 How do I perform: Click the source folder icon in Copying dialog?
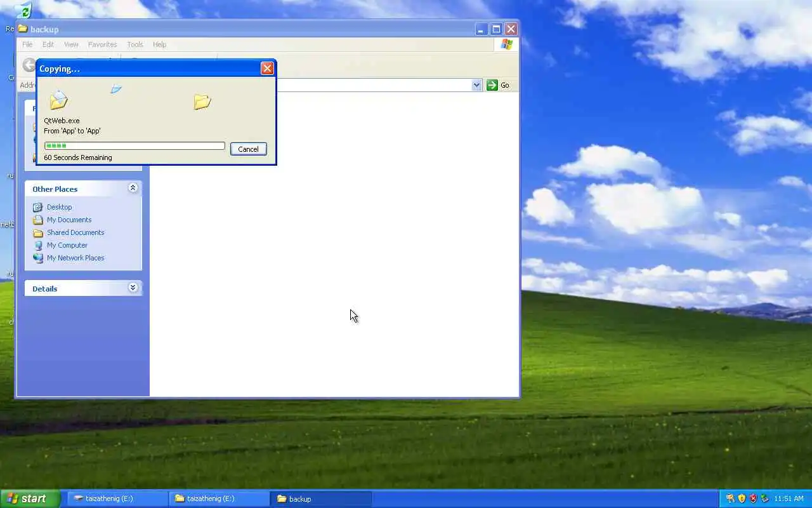58,100
